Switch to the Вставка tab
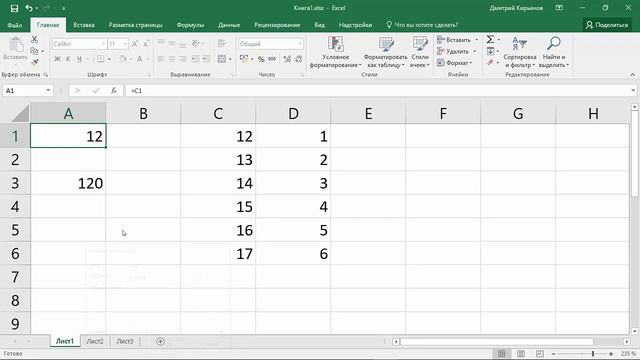Screen dimensions: 640x360 click(x=84, y=25)
